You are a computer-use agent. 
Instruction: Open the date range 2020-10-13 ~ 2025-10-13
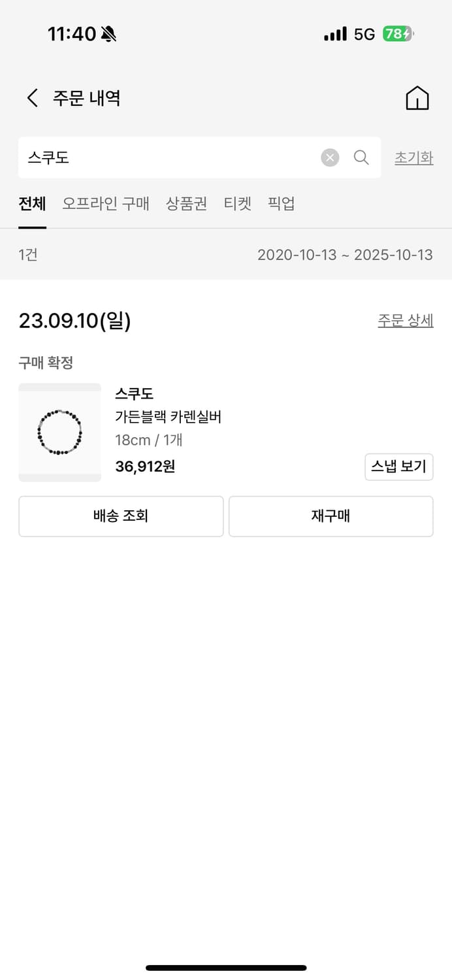345,255
